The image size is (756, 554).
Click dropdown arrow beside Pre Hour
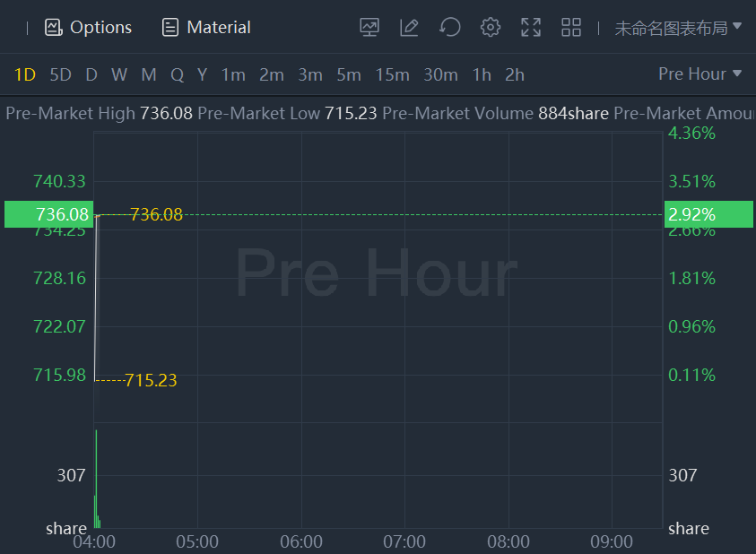tap(736, 74)
